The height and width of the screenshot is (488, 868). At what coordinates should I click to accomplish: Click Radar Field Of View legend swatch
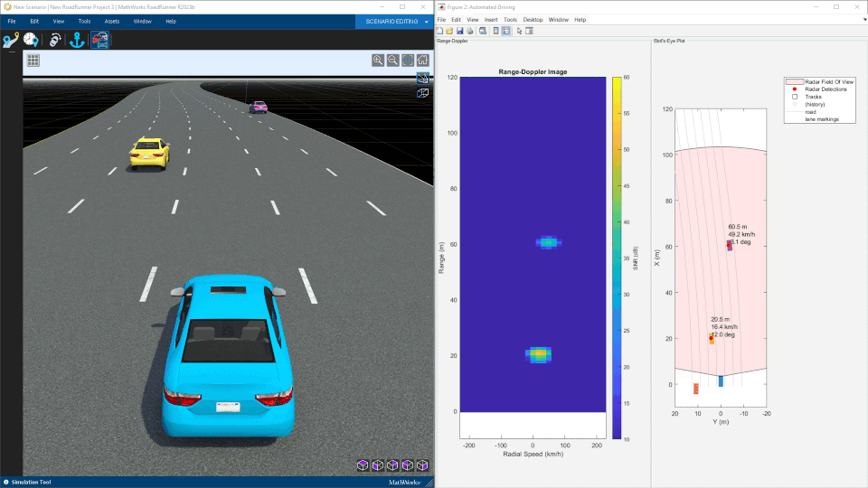click(795, 82)
